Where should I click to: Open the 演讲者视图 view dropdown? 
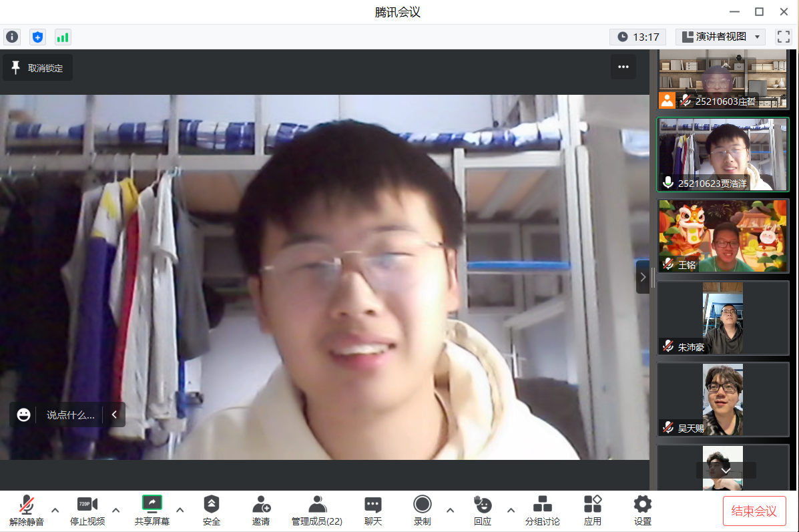(x=720, y=37)
